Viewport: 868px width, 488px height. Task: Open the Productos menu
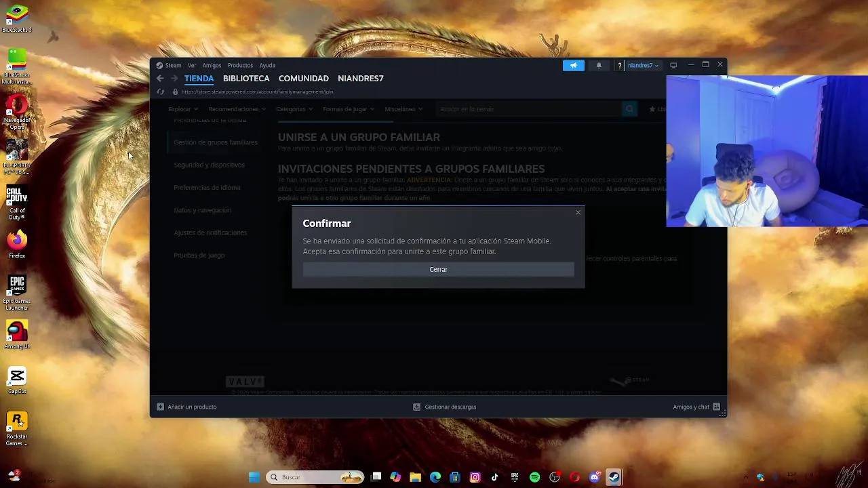click(240, 65)
